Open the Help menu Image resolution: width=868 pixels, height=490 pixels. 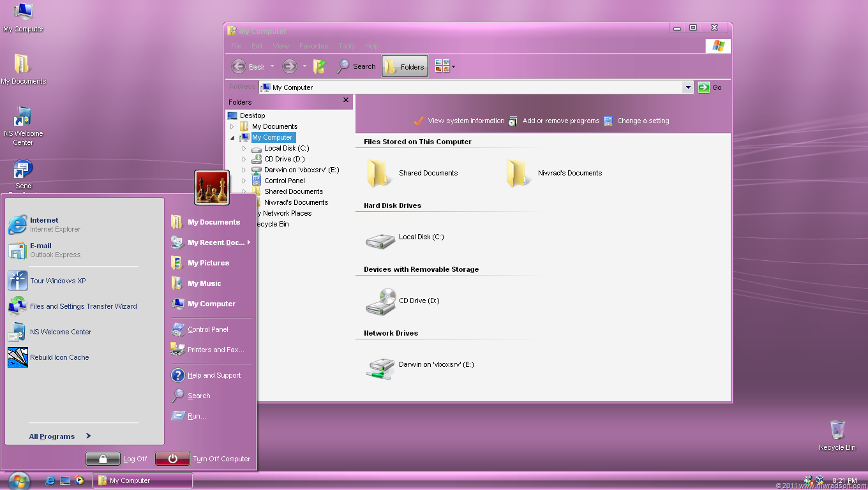coord(372,46)
